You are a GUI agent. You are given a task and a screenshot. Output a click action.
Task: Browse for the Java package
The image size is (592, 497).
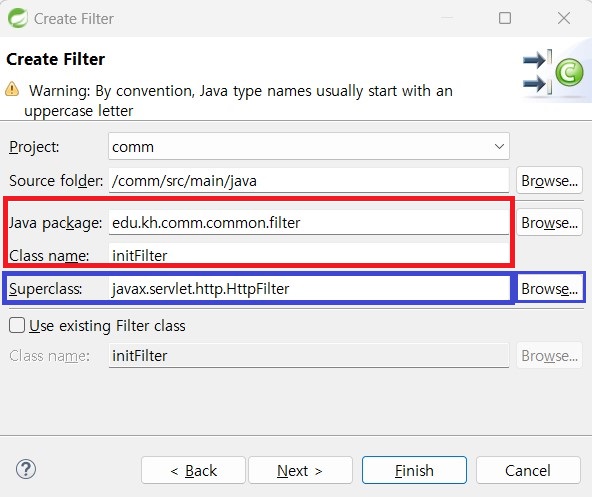coord(549,222)
